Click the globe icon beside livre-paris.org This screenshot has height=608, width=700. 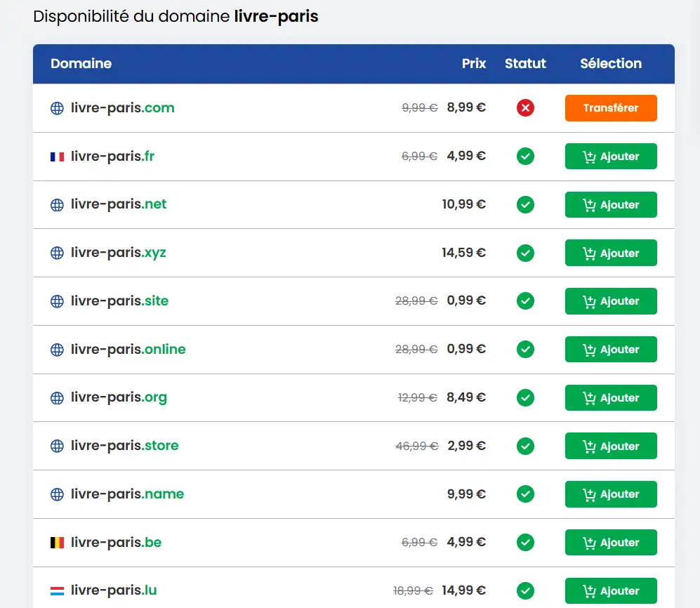57,398
